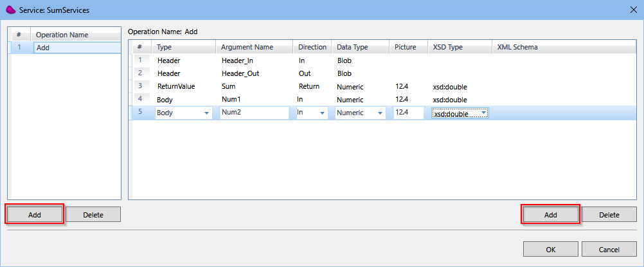
Task: Click the 12.4 picture cell in Sum row
Action: coord(401,87)
